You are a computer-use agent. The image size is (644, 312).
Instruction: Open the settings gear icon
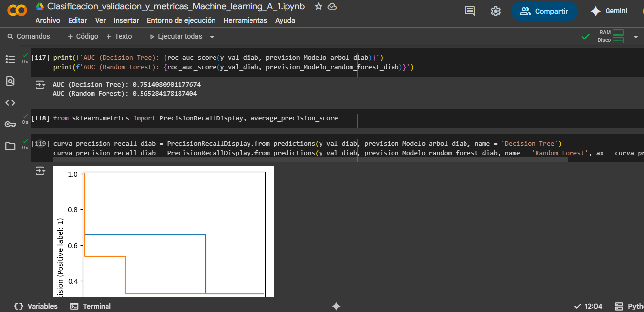496,11
